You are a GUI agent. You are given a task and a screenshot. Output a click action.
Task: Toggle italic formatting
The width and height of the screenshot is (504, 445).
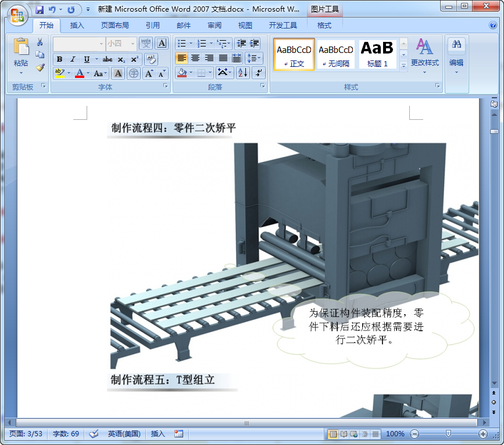pos(73,59)
